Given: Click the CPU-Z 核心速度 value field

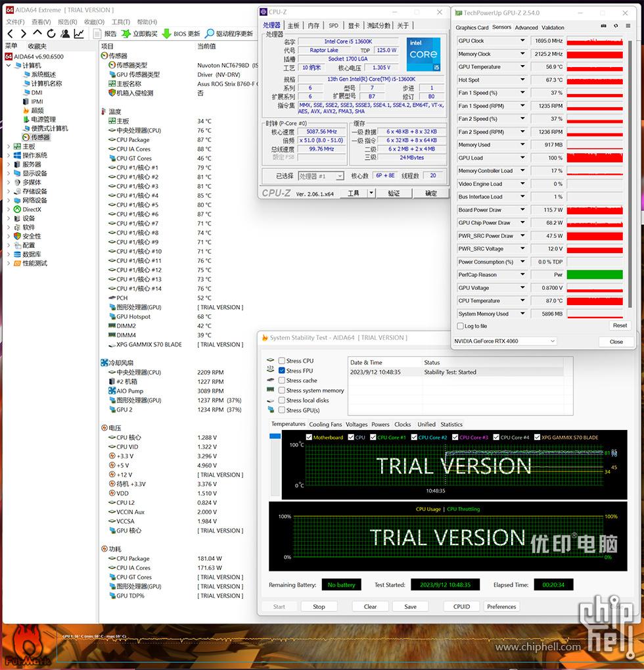Looking at the screenshot, I should 321,132.
